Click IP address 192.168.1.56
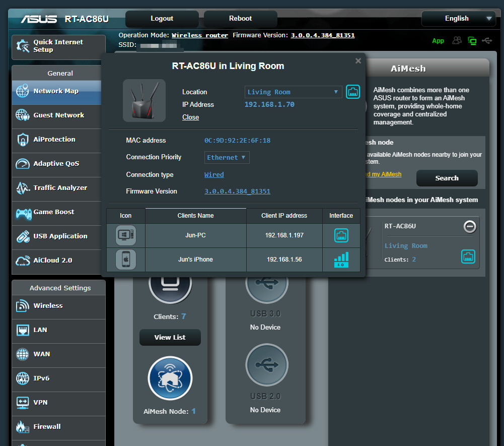The width and height of the screenshot is (504, 446). (x=284, y=260)
